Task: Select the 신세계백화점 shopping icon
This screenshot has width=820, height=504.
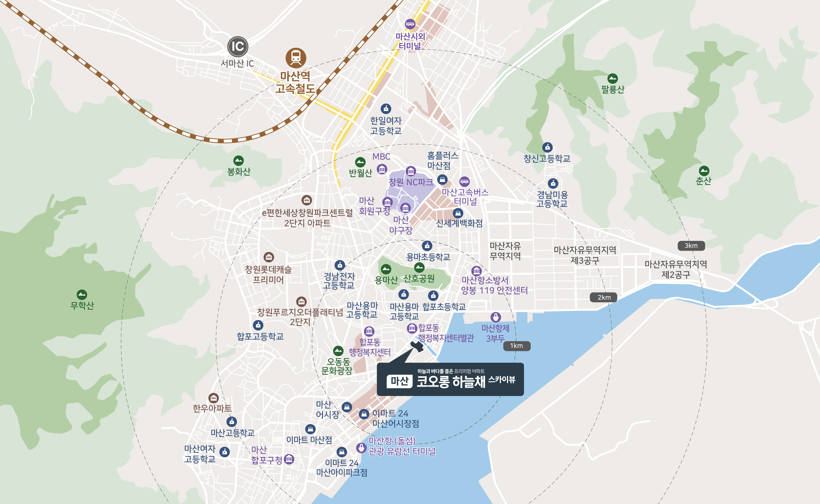Action: coord(458,213)
